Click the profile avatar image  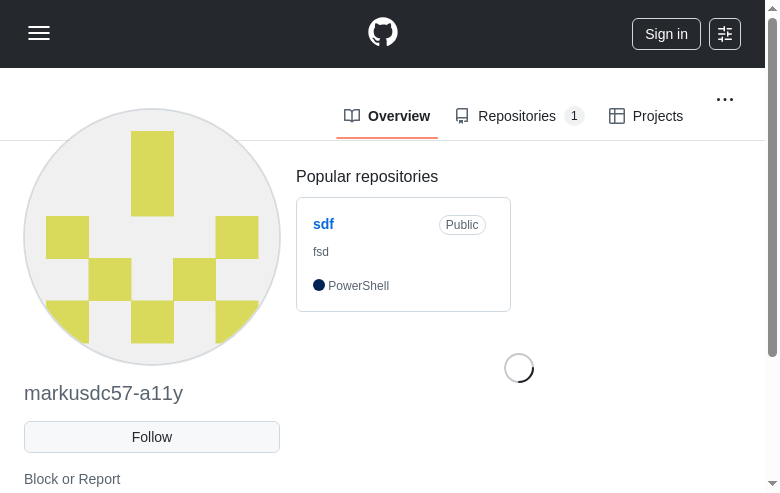[x=152, y=237]
